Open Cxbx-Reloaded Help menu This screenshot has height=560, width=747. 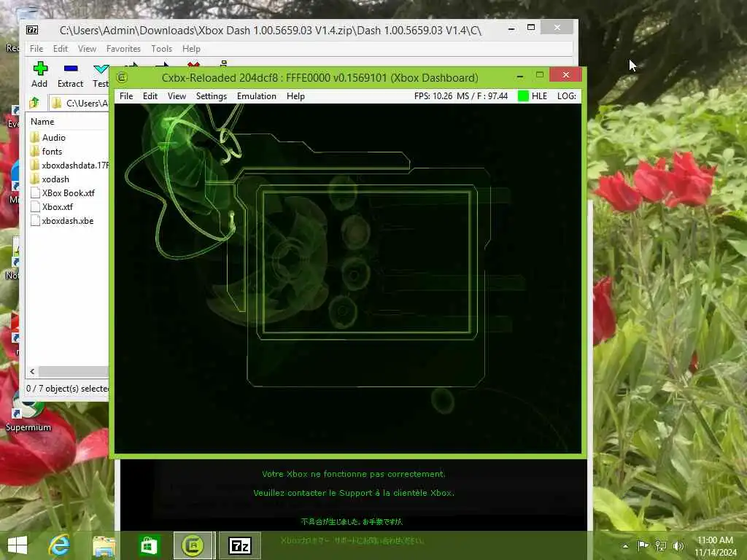[295, 96]
